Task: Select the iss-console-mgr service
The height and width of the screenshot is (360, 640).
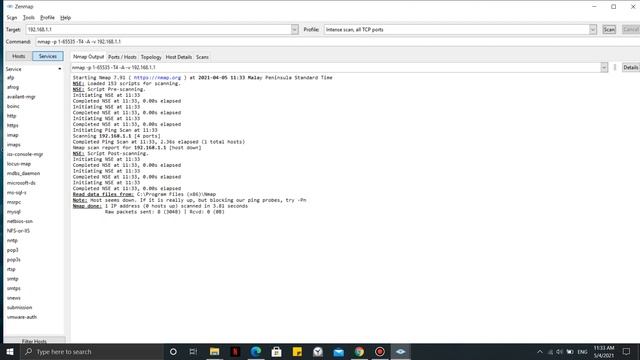Action: [25, 154]
